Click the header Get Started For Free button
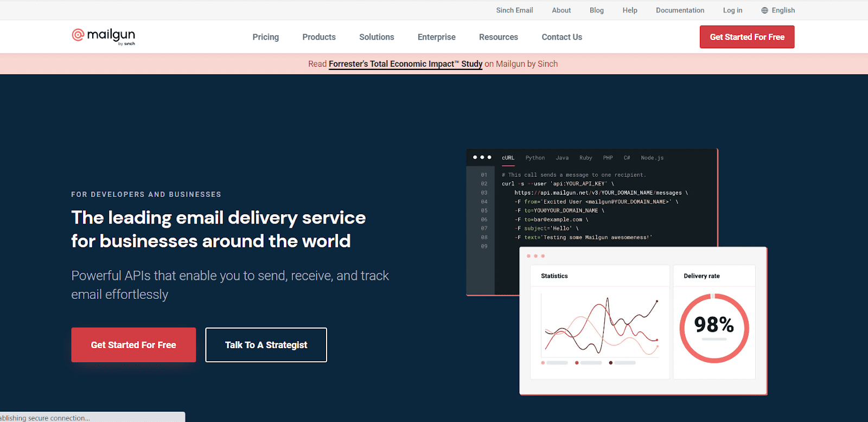The width and height of the screenshot is (868, 422). pos(747,37)
